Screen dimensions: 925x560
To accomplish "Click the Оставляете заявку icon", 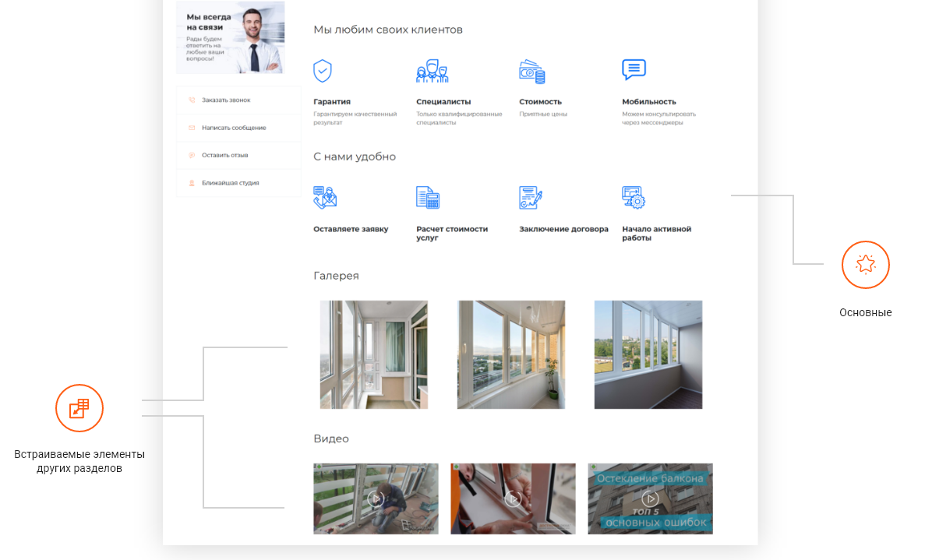I will [324, 197].
